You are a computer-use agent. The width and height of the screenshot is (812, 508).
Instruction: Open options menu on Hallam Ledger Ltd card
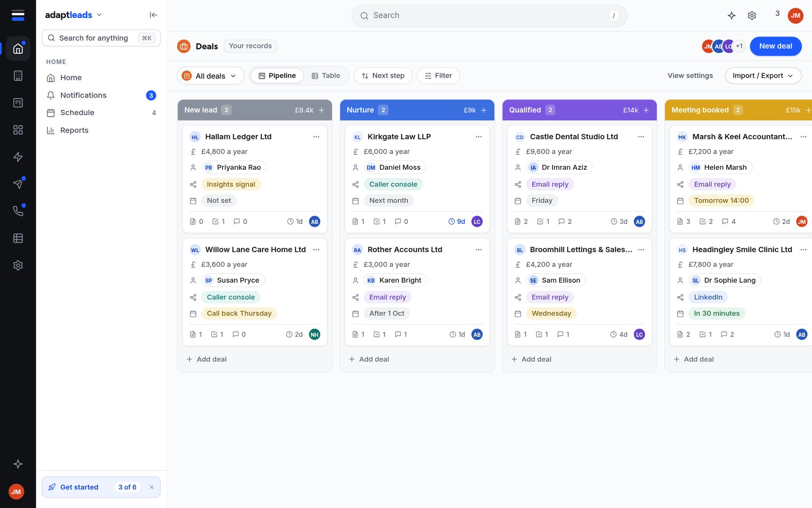(316, 137)
